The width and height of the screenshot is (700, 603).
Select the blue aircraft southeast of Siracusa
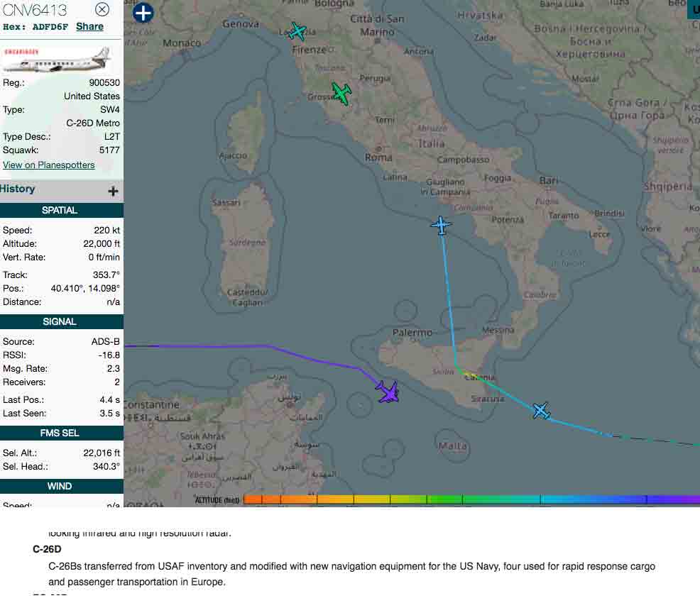tap(542, 411)
